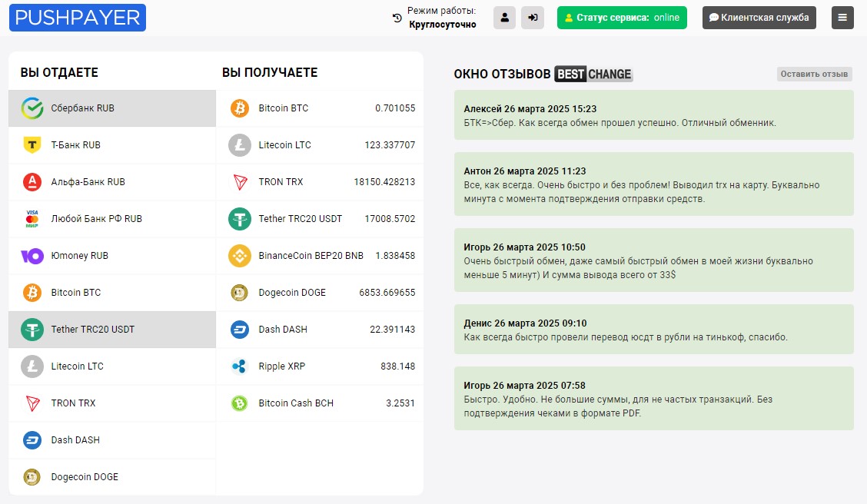Viewport: 867px width, 504px height.
Task: Choose Tether TRC20 USDT label to receive
Action: click(301, 219)
